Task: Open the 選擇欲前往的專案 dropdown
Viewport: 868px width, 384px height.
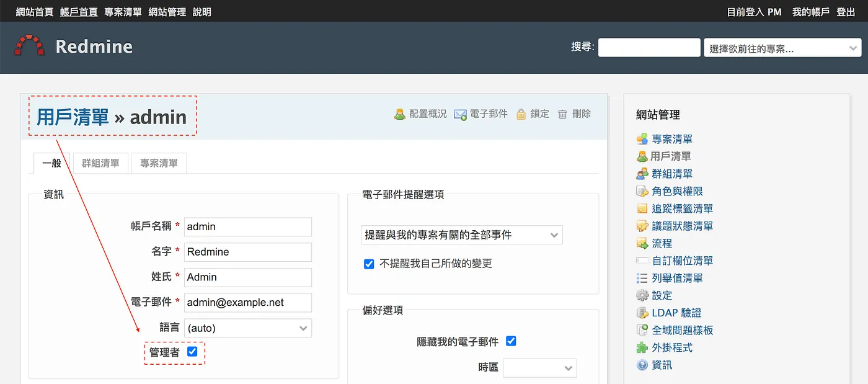Action: point(782,48)
